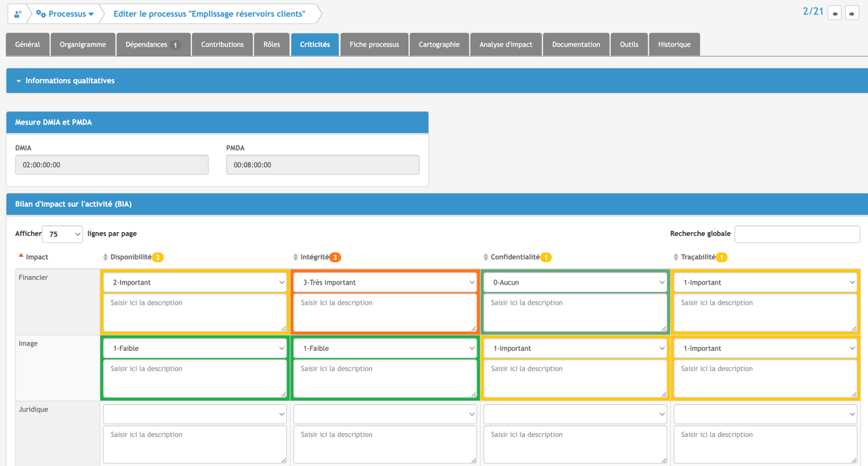Viewport: 868px width, 466px height.
Task: Sort by Disponibilité column arrows
Action: pos(105,257)
